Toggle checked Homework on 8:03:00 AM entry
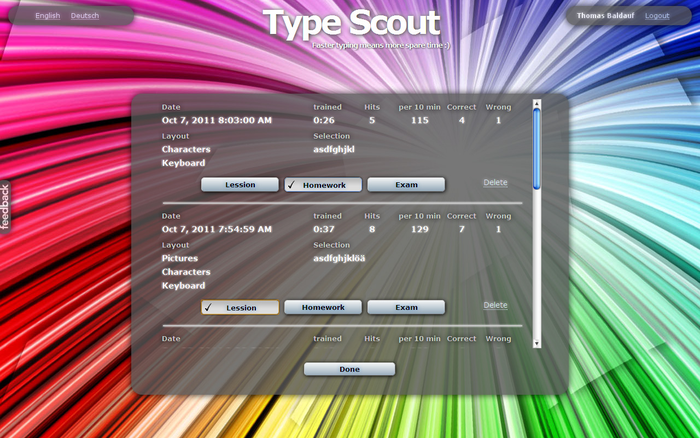Screen dimensions: 700x438 323,185
